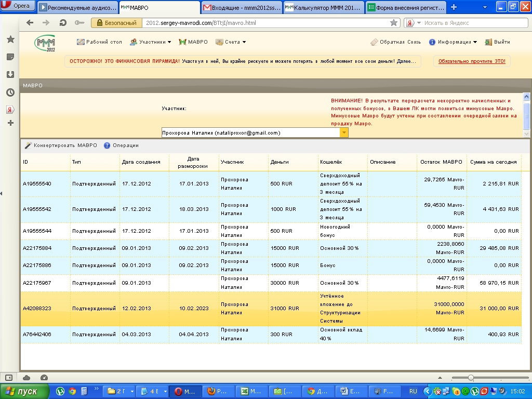Bookmark page with the star in address bar
Screen dimensions: 532x399
coord(394,23)
